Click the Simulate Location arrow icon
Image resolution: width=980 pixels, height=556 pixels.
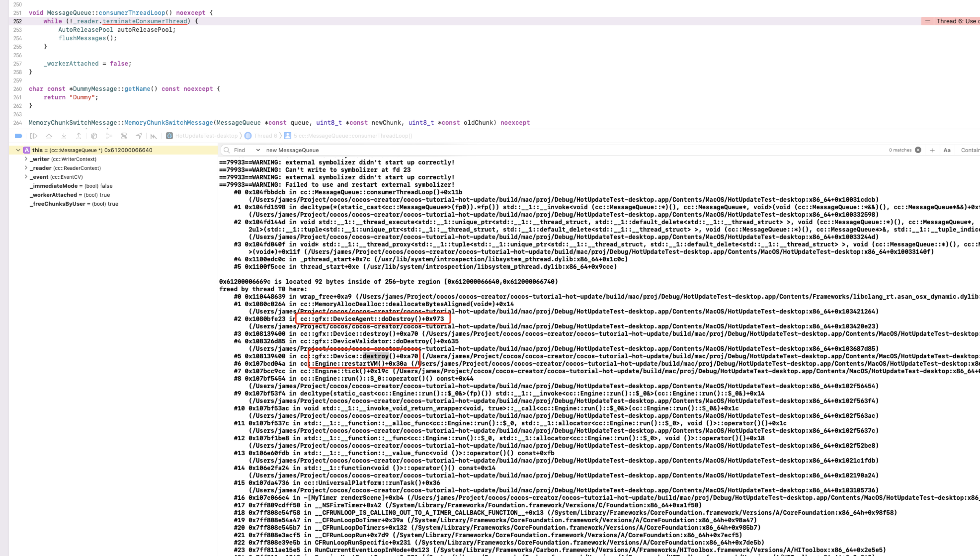(x=139, y=136)
